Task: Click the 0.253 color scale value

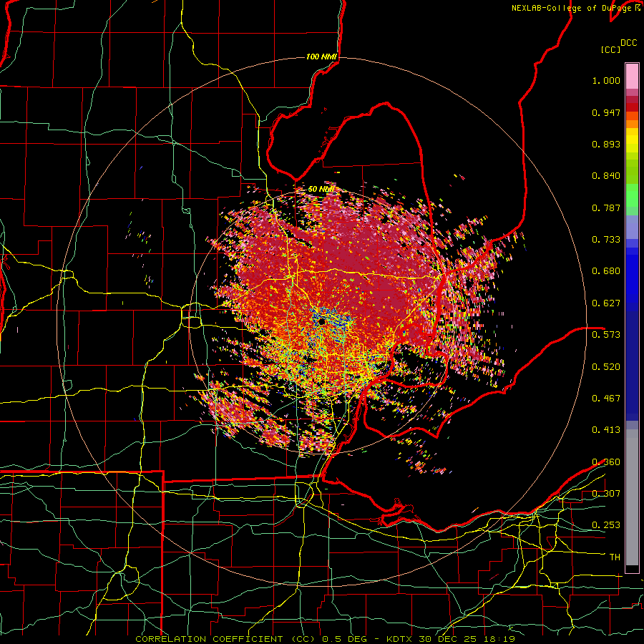Action: pyautogui.click(x=606, y=525)
